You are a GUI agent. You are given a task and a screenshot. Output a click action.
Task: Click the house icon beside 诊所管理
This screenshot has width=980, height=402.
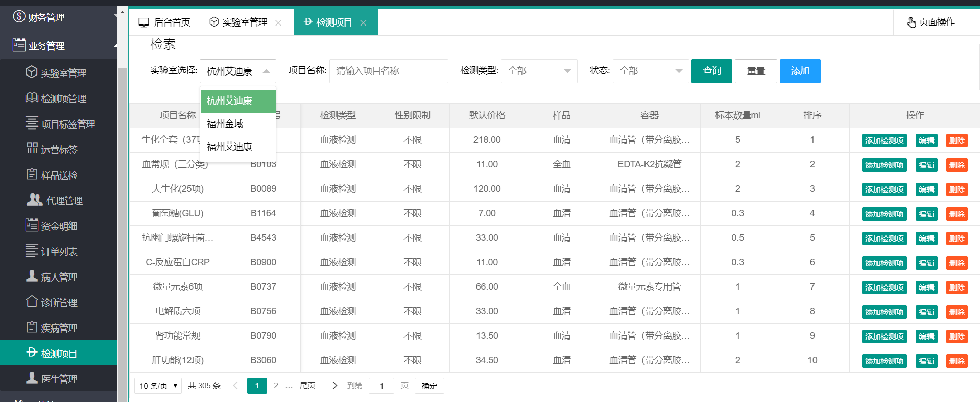coord(32,301)
